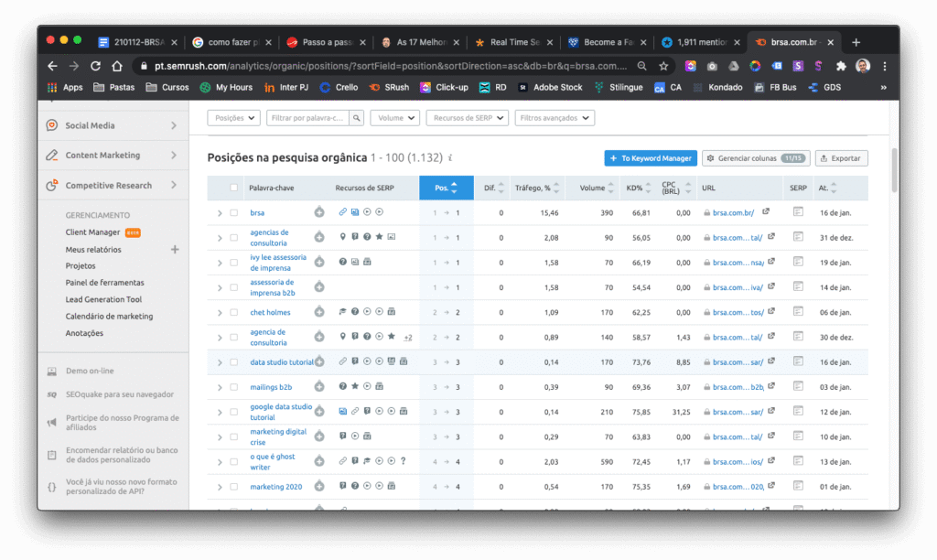Expand the 'o que é ghost writer' row
The width and height of the screenshot is (937, 560).
click(220, 462)
